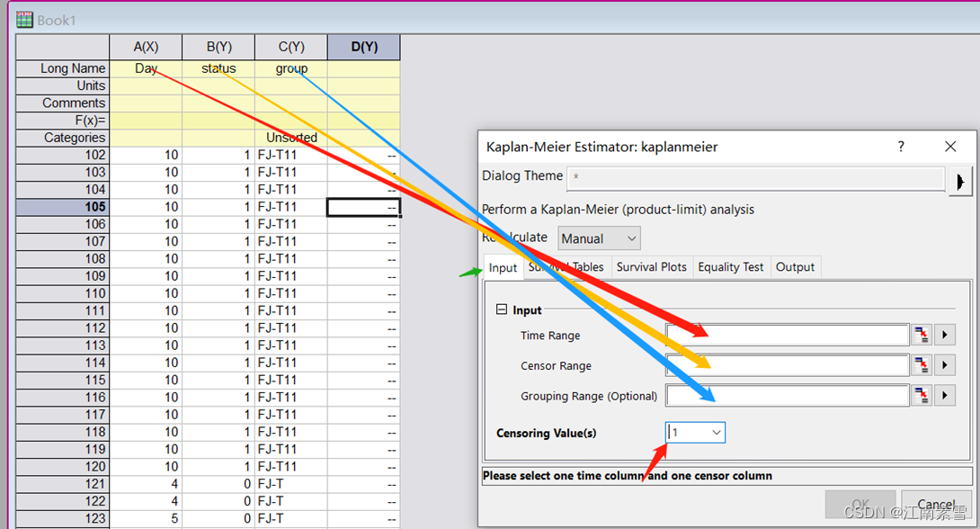Click the 'Long Name' row label
Image resolution: width=980 pixels, height=529 pixels.
click(x=63, y=68)
